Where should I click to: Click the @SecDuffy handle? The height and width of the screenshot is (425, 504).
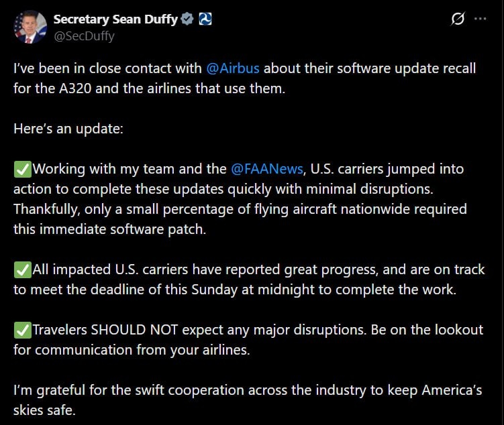[84, 36]
